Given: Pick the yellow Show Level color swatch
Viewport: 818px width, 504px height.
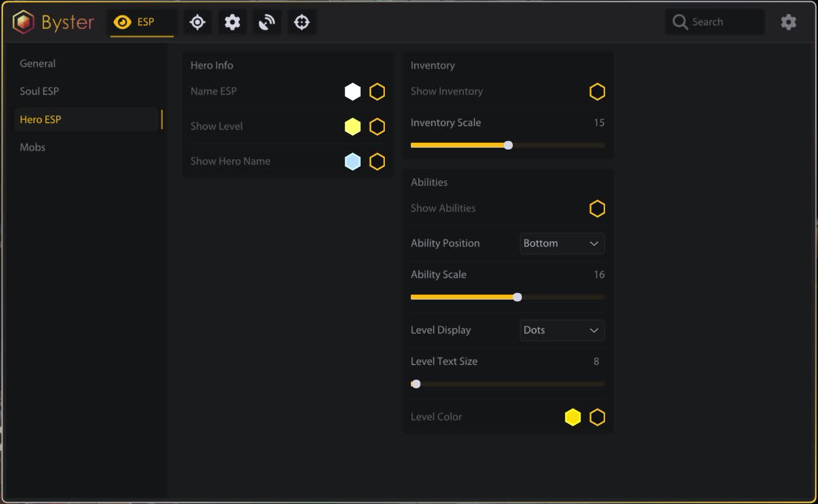Looking at the screenshot, I should pos(353,127).
